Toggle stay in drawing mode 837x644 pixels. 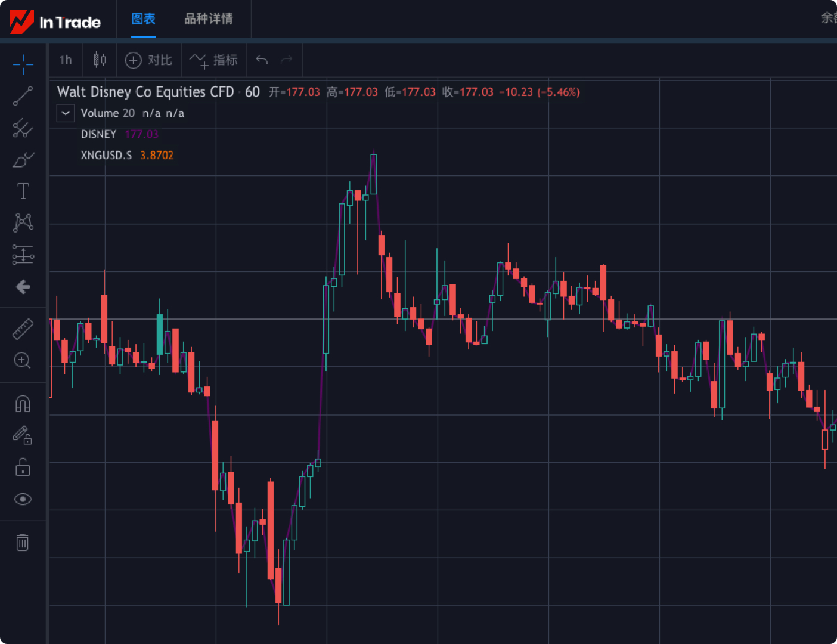click(23, 435)
